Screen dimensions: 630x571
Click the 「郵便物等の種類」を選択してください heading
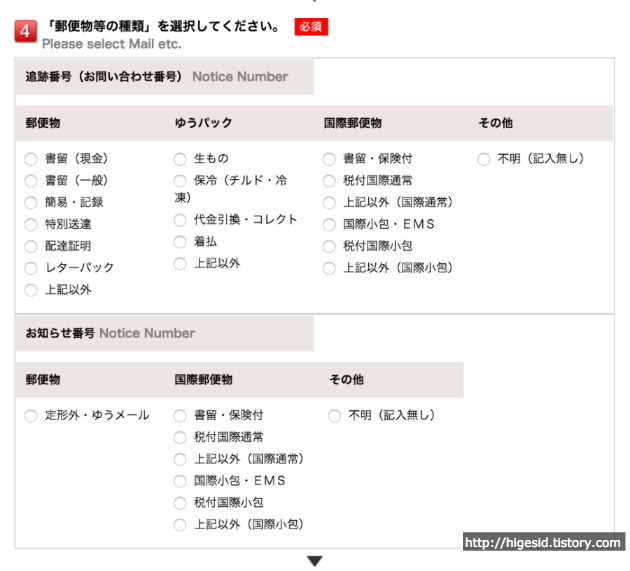[162, 27]
